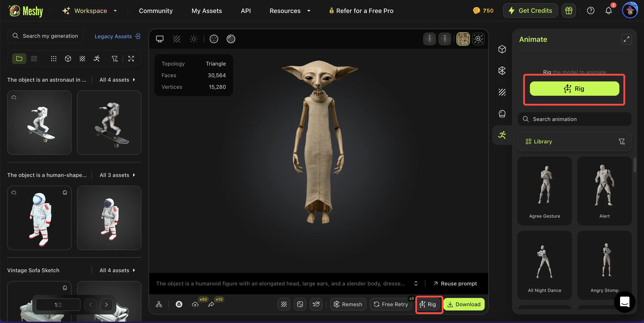Open the Workspace dropdown
Image resolution: width=644 pixels, height=323 pixels.
point(90,11)
